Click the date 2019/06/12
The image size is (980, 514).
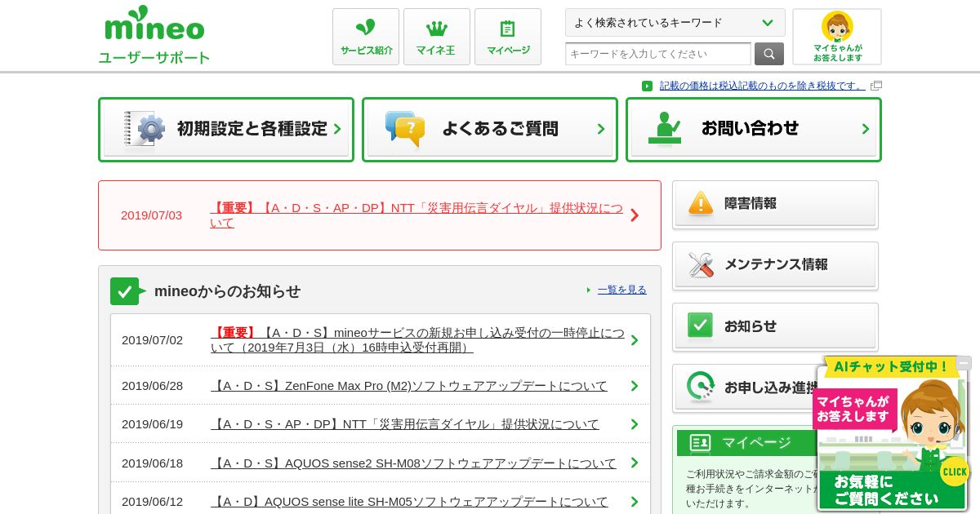coord(152,501)
